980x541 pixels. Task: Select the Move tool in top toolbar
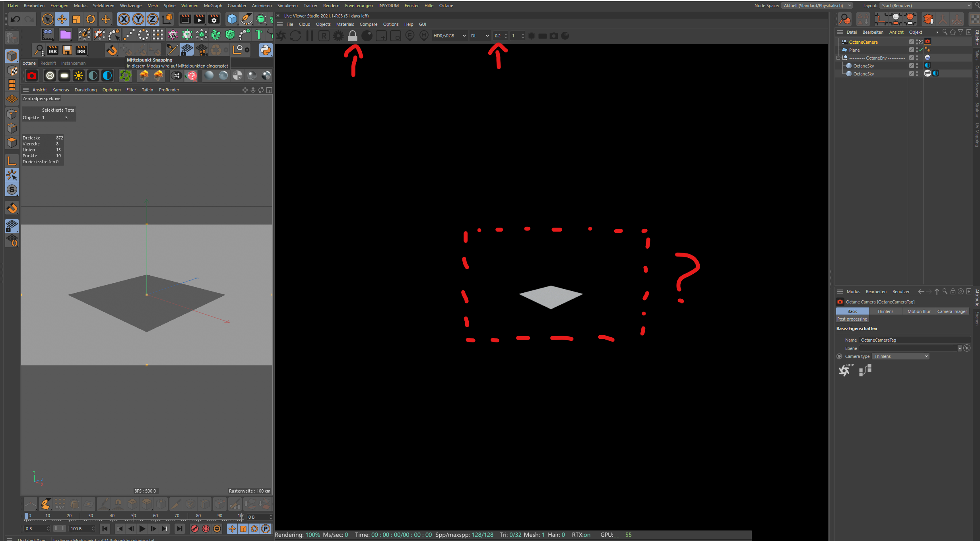(x=62, y=19)
